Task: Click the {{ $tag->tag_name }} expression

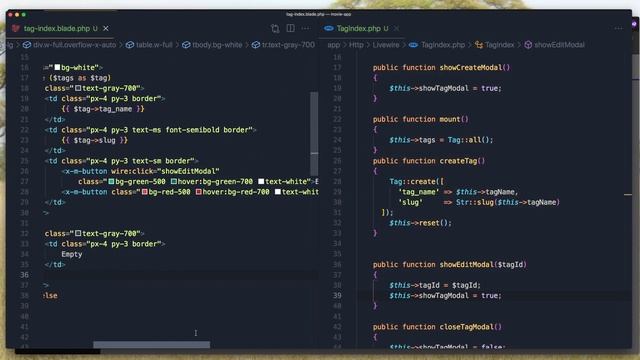Action: [103, 109]
